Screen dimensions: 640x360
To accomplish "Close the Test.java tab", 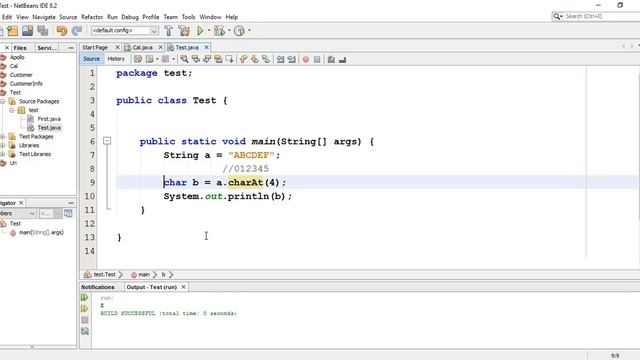I will pyautogui.click(x=207, y=47).
